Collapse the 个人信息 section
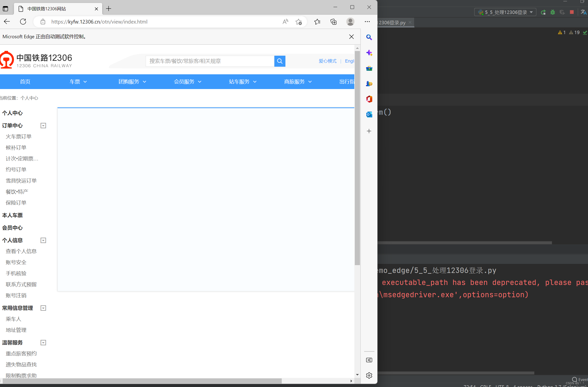The image size is (588, 387). click(x=43, y=240)
